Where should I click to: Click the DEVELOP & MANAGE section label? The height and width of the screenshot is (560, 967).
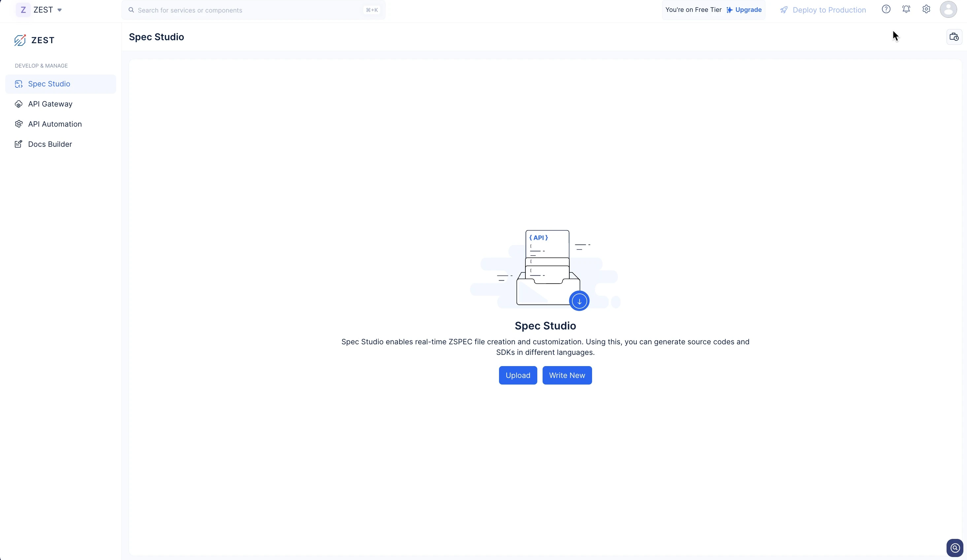(x=41, y=66)
